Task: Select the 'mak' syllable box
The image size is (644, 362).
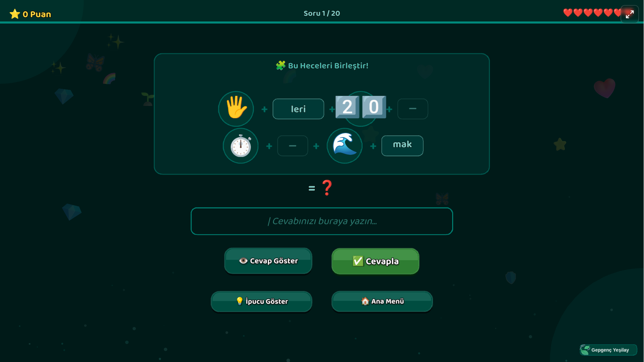Action: pos(402,145)
